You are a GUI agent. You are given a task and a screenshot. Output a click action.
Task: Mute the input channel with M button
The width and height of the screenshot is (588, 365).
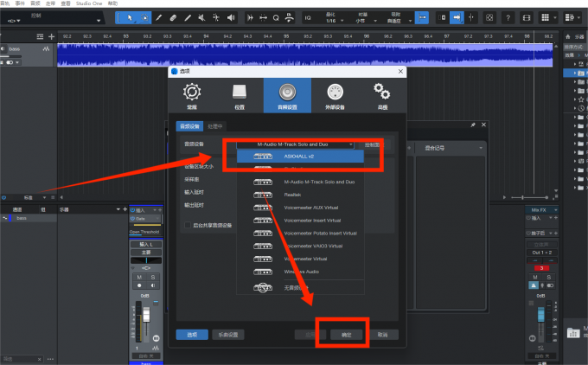point(138,277)
